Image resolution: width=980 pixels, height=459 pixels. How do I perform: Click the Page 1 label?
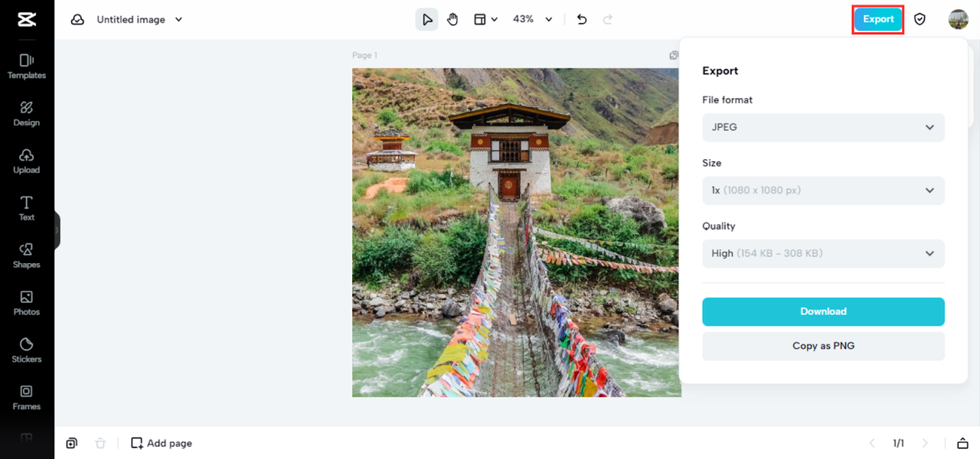tap(364, 55)
